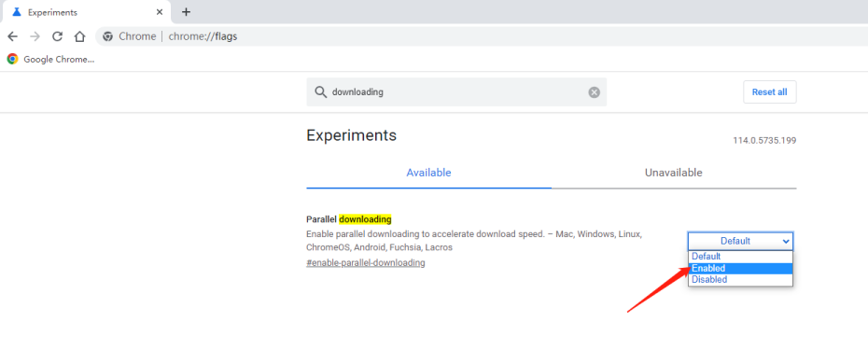Clear the flags search with X icon

coord(594,92)
